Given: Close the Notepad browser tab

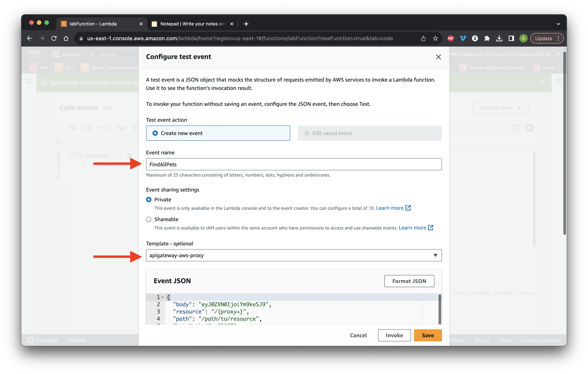Looking at the screenshot, I should (x=232, y=24).
